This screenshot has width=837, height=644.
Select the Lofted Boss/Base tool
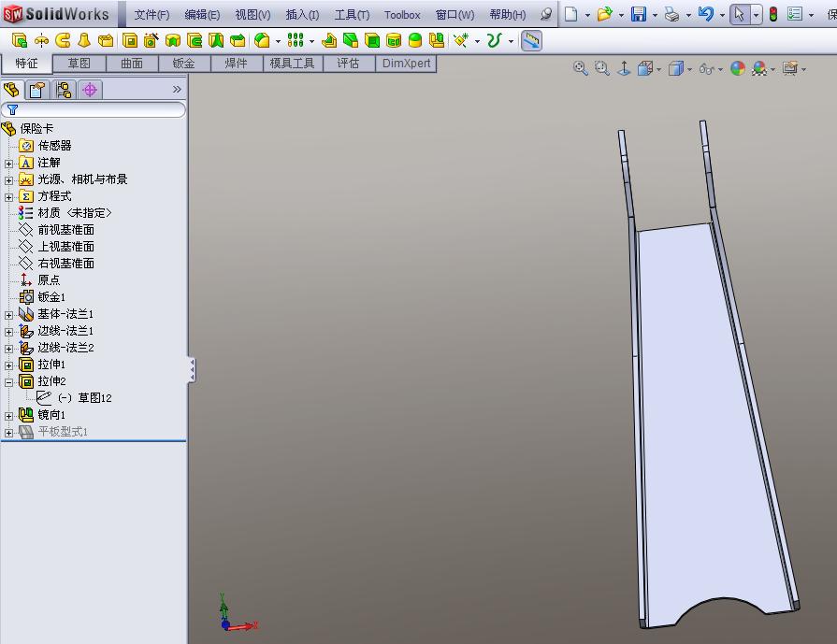[x=84, y=40]
